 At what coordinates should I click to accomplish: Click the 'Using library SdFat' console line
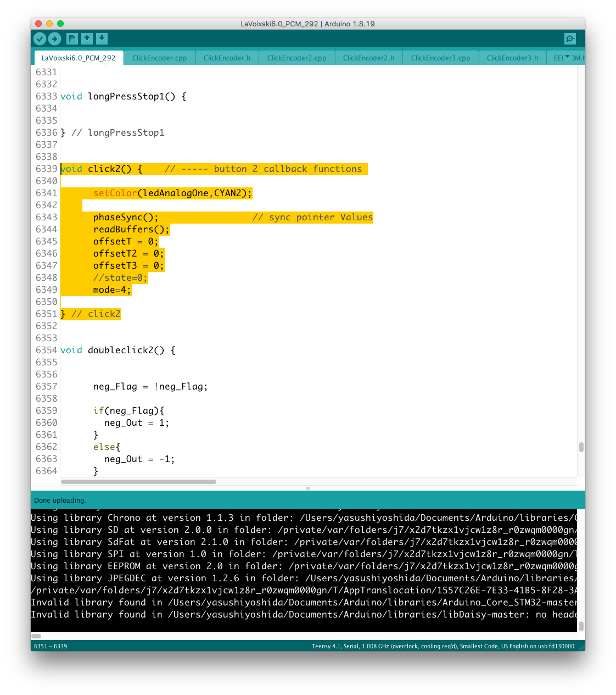(304, 542)
